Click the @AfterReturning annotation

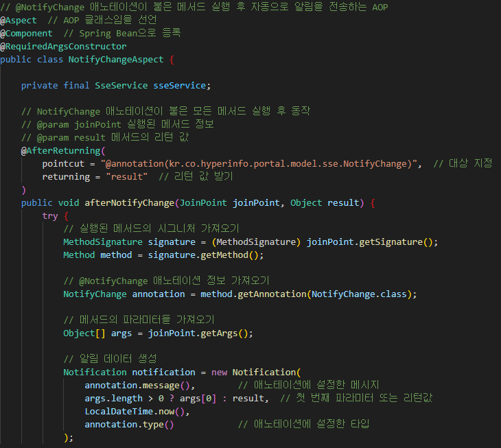(60, 151)
